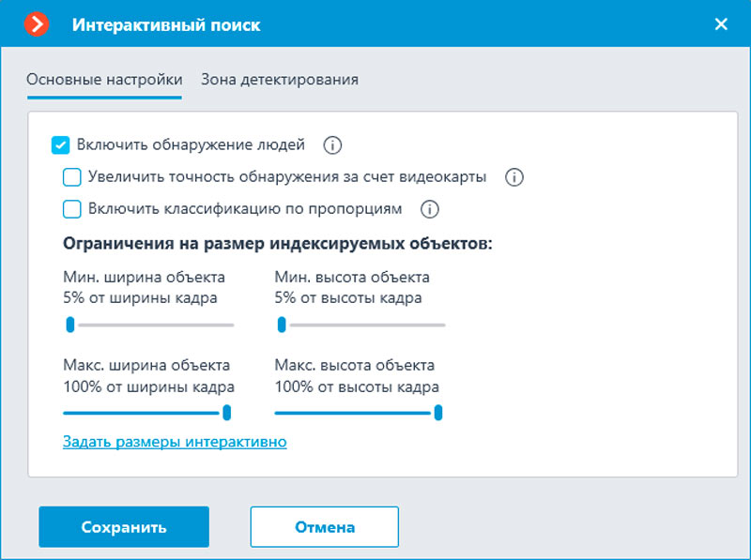The height and width of the screenshot is (560, 751).
Task: Show info for classification by proportions
Action: 430,209
